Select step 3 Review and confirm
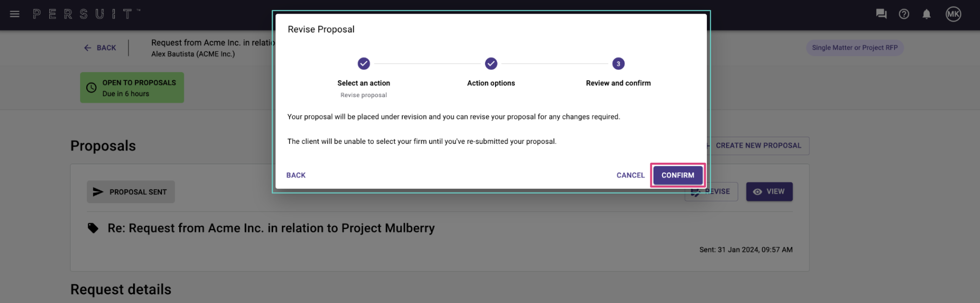 pyautogui.click(x=618, y=64)
